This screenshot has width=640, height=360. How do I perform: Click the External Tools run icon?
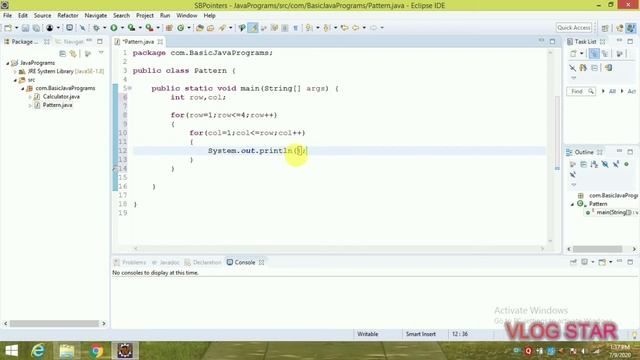click(149, 28)
